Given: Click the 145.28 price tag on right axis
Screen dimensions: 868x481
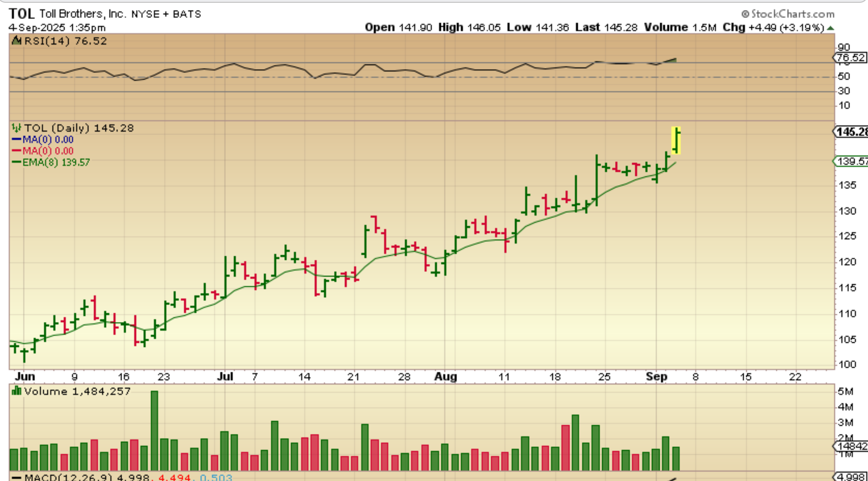Looking at the screenshot, I should click(851, 132).
